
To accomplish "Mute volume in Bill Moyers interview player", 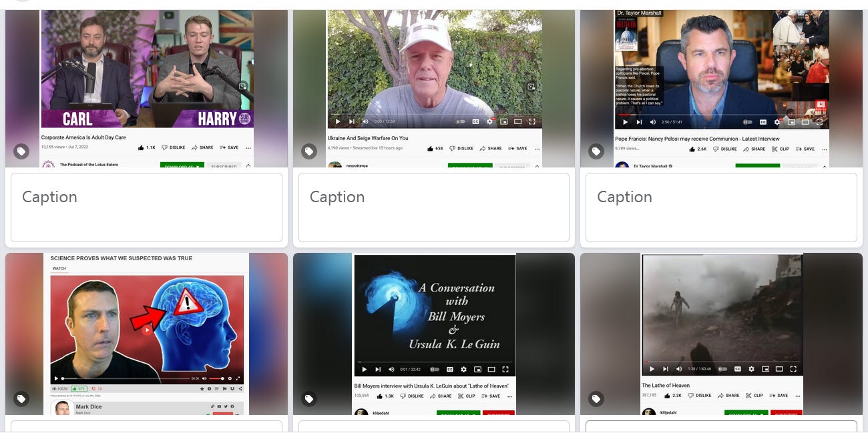I will [x=392, y=369].
